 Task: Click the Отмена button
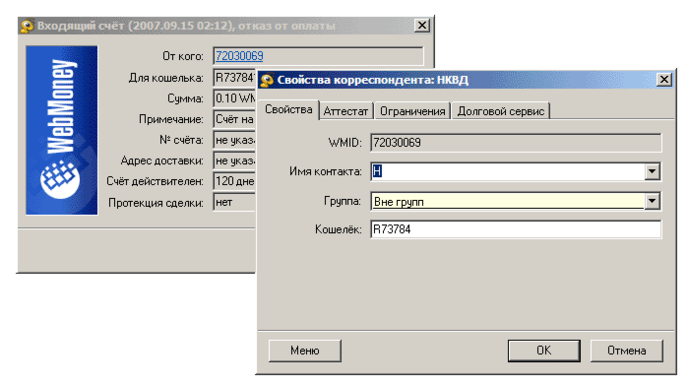626,350
